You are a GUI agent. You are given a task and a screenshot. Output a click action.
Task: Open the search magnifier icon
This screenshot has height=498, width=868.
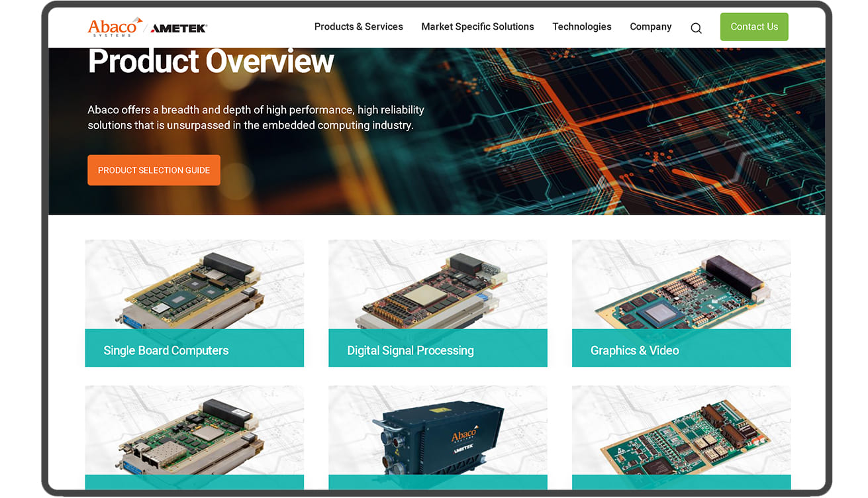696,28
